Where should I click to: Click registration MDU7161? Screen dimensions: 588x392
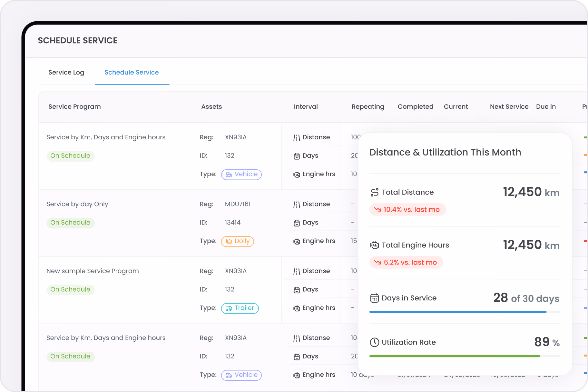[x=238, y=204]
